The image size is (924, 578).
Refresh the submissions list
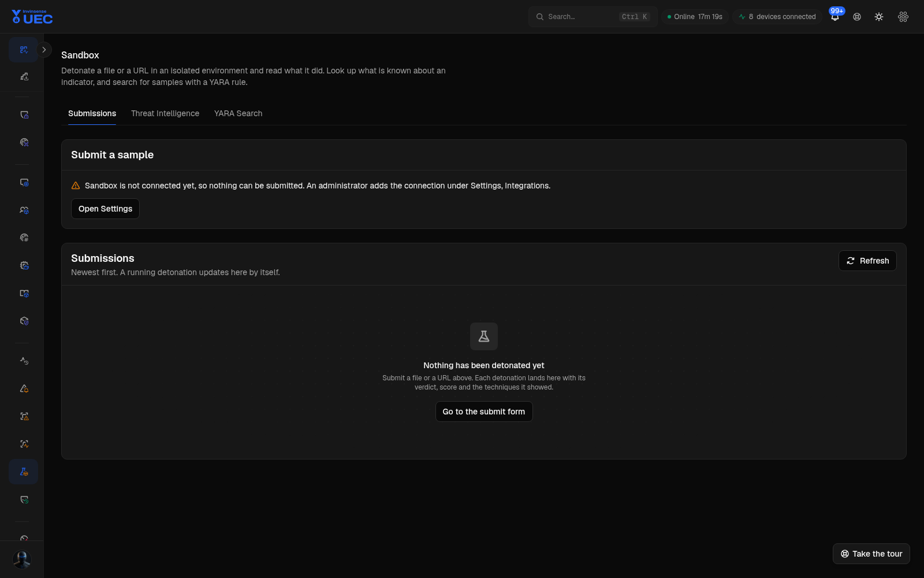pyautogui.click(x=867, y=261)
